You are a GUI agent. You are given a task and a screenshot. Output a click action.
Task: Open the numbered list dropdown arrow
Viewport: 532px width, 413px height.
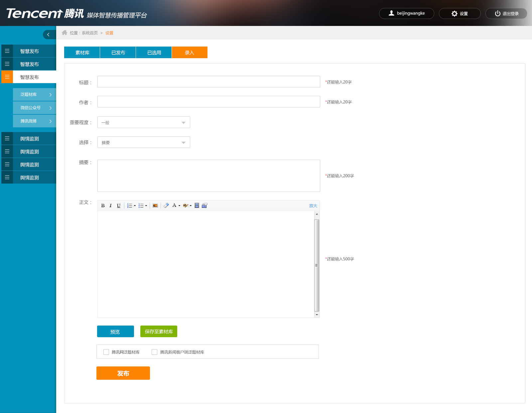[135, 206]
